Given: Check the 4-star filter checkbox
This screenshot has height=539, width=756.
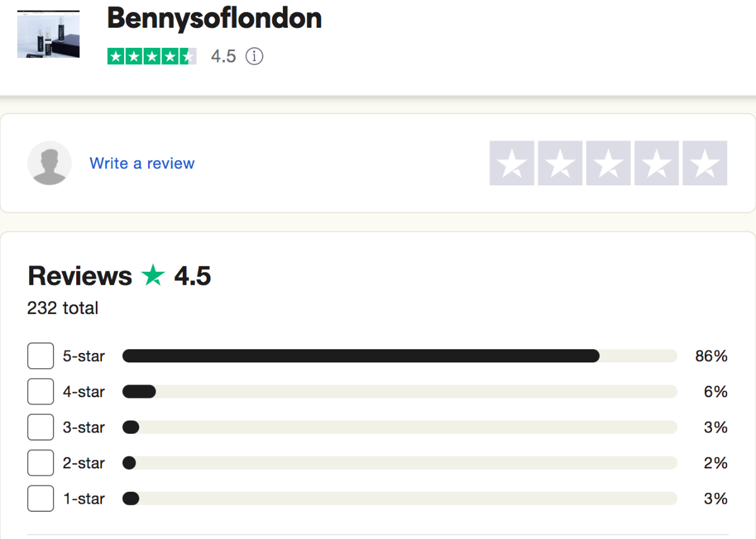Looking at the screenshot, I should [x=41, y=391].
